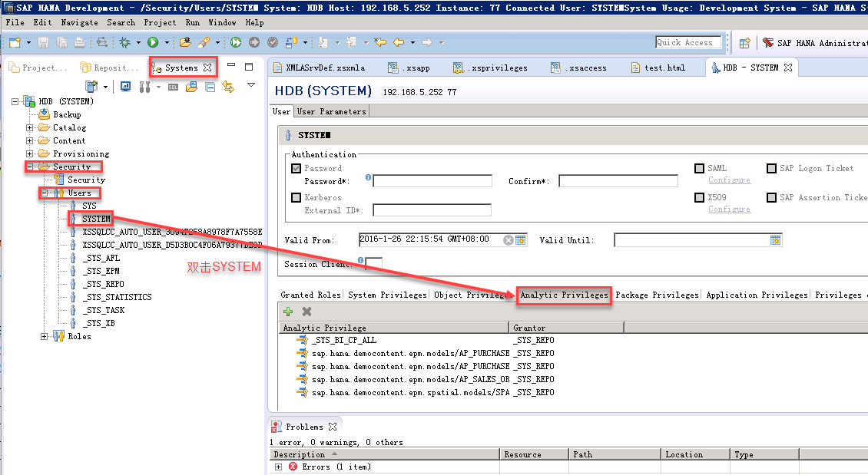
Task: Click the gray X remove privilege icon
Action: click(306, 312)
